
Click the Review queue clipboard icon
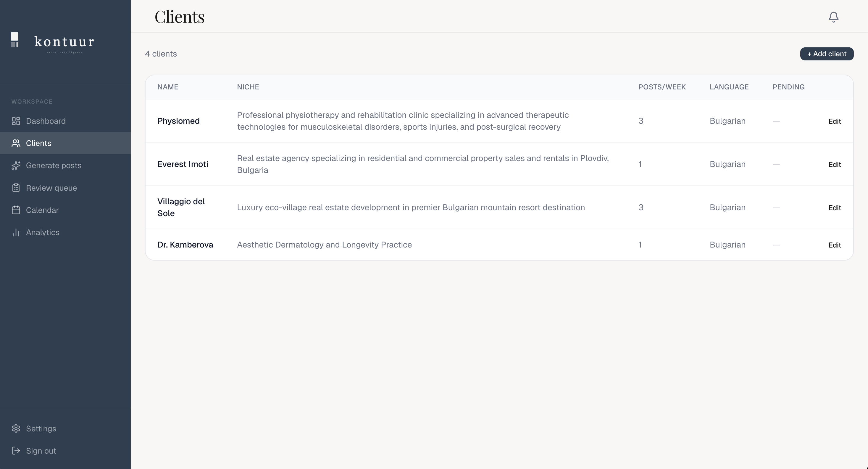click(x=16, y=188)
